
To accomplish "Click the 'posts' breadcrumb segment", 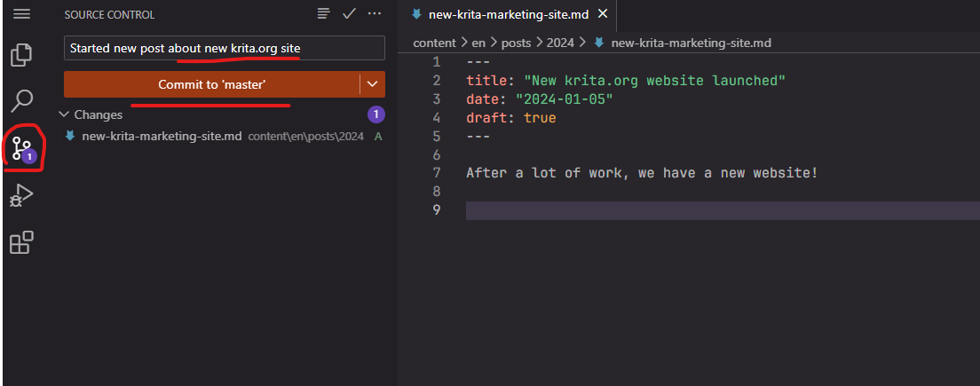I will point(518,42).
